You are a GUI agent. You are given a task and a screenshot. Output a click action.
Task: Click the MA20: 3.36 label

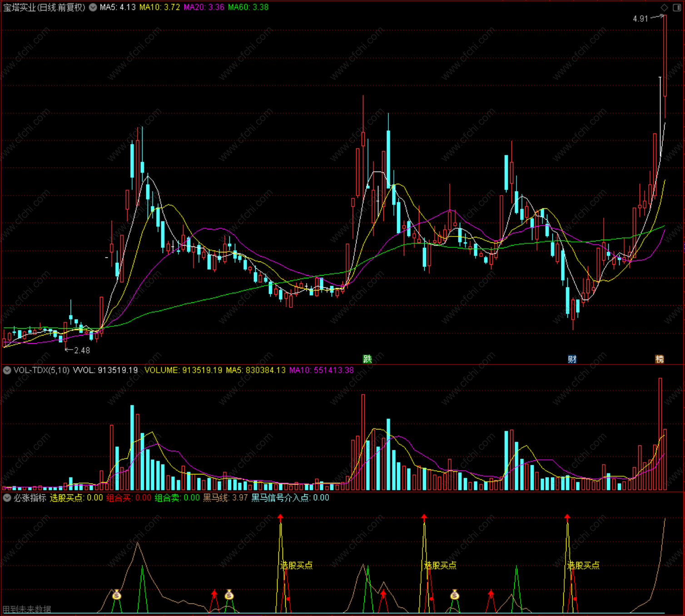pyautogui.click(x=204, y=7)
